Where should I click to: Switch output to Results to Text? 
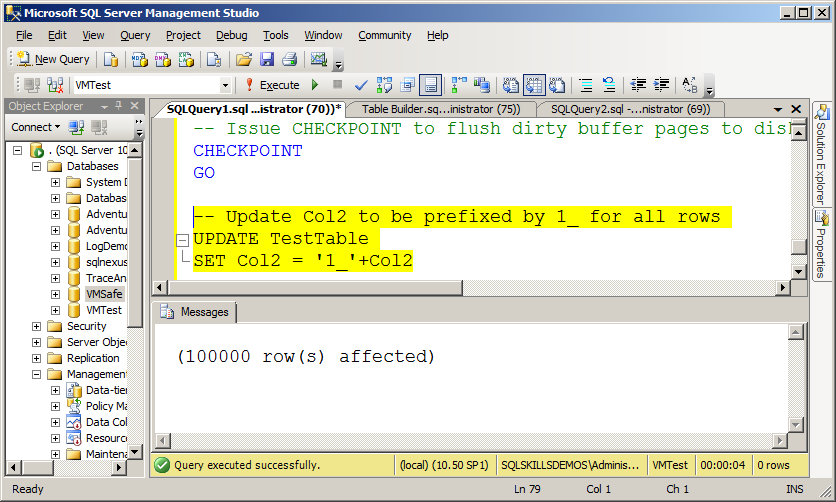(511, 85)
